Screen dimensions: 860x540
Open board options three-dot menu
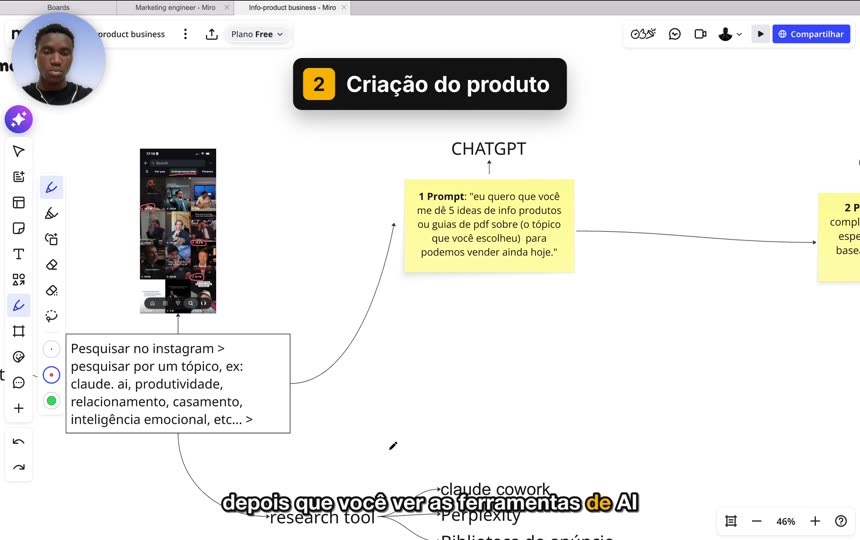pyautogui.click(x=185, y=34)
